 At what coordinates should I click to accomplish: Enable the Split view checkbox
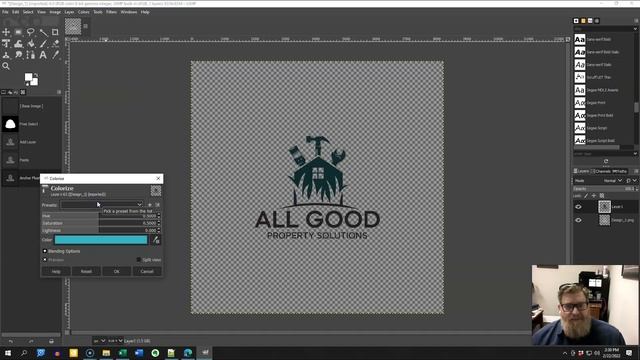click(x=139, y=260)
